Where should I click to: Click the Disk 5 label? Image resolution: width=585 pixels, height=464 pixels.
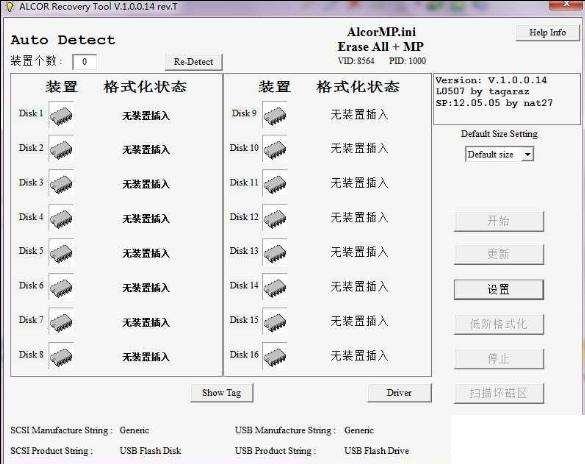(31, 251)
